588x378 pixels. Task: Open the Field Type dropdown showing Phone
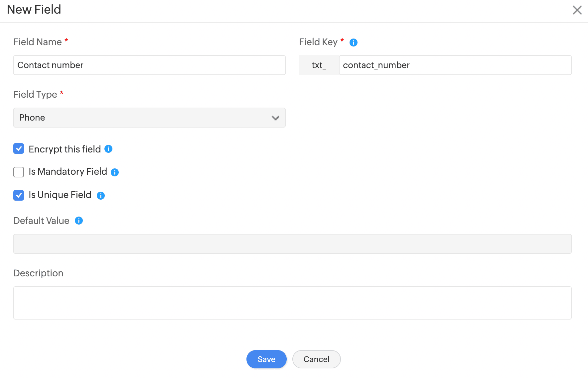149,118
